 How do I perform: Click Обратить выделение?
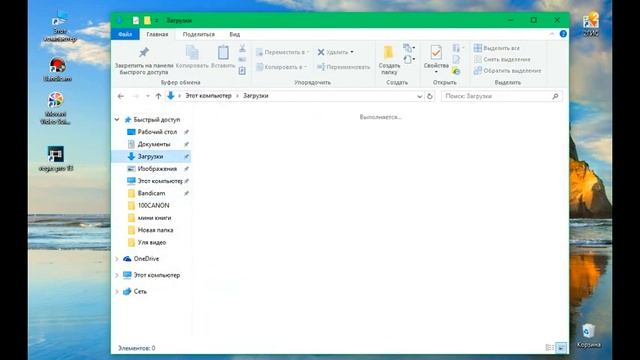[x=507, y=71]
